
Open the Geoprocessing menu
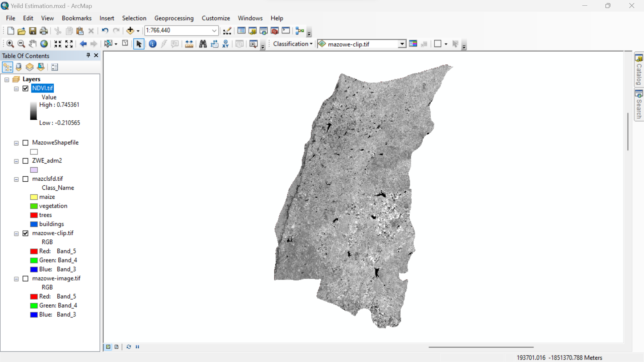click(x=174, y=18)
